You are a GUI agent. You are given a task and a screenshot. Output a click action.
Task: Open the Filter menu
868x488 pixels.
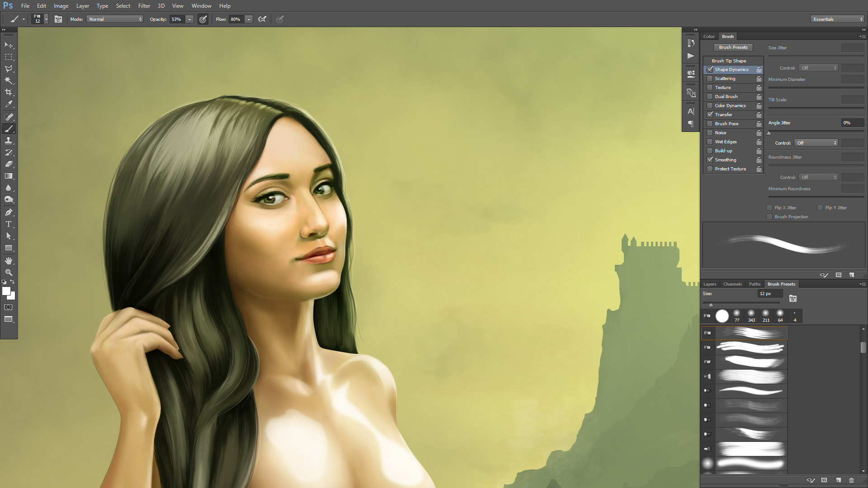144,6
